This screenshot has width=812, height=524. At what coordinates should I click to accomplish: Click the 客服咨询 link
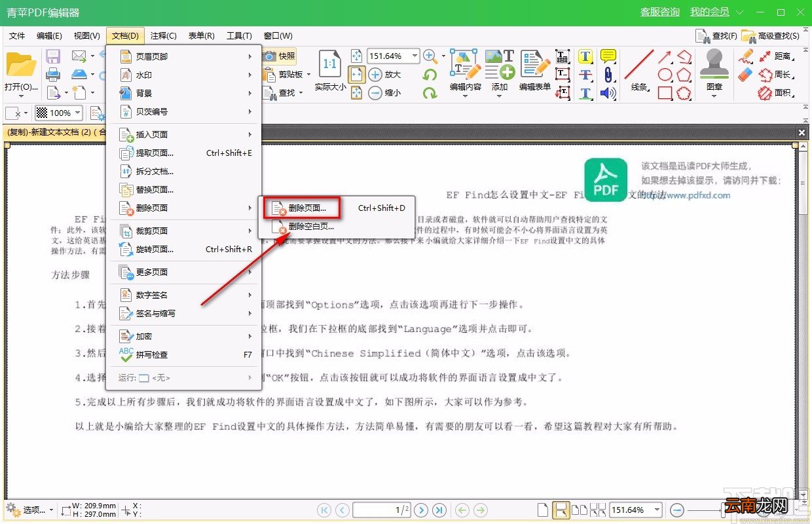pyautogui.click(x=660, y=12)
